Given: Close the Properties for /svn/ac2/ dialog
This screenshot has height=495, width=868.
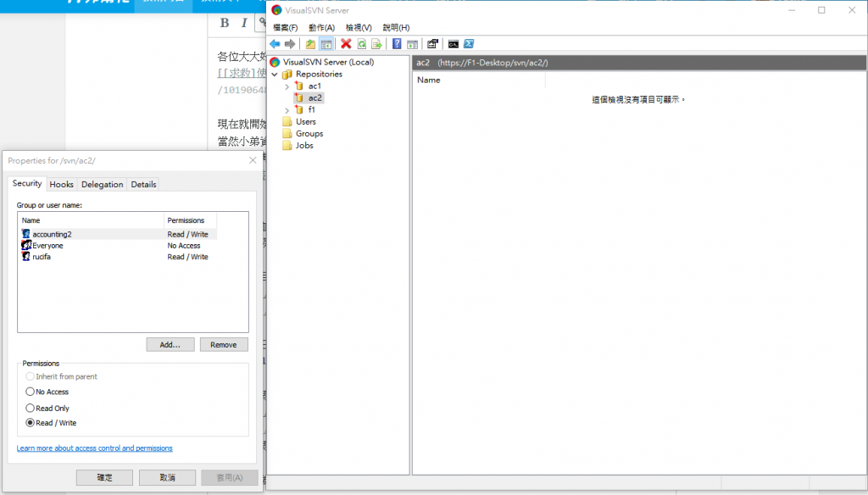Looking at the screenshot, I should pos(253,160).
